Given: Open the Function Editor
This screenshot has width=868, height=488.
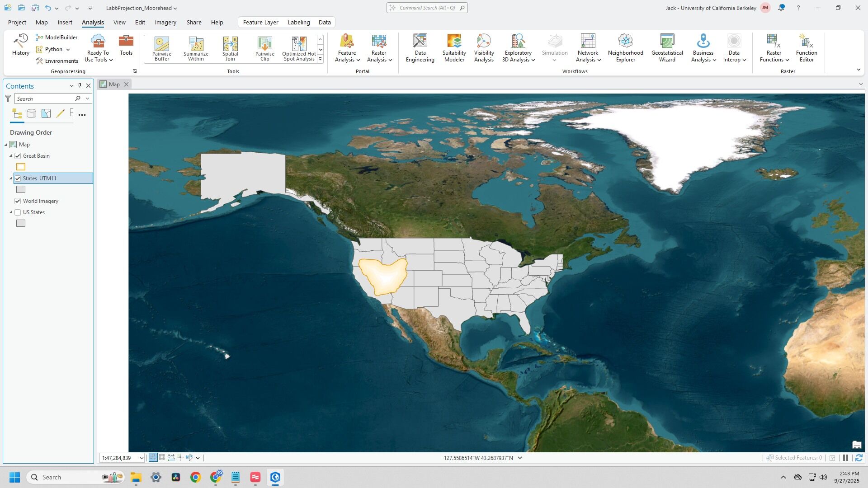Looking at the screenshot, I should [x=806, y=48].
